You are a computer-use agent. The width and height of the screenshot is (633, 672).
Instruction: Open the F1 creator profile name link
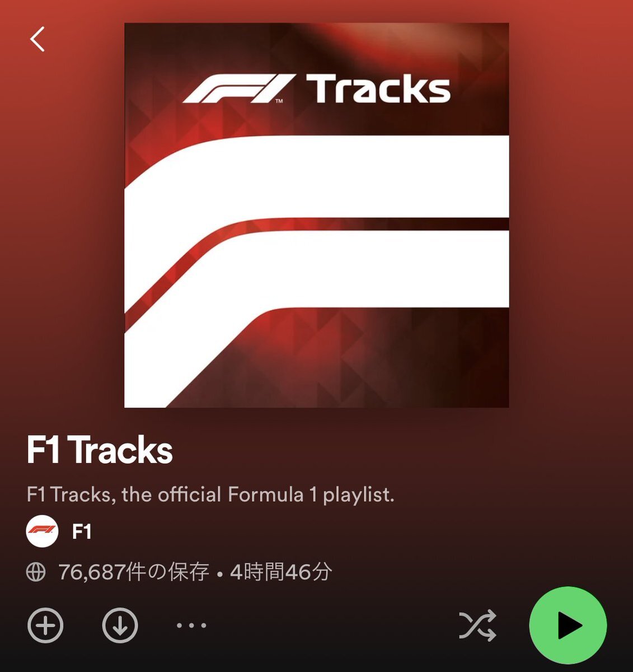click(x=82, y=531)
